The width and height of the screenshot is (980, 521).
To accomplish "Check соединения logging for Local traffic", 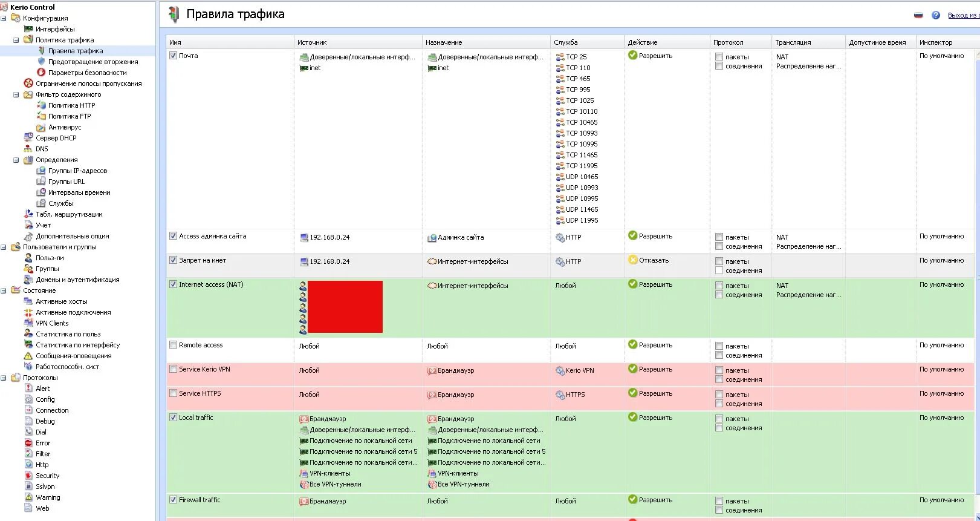I will click(x=719, y=428).
